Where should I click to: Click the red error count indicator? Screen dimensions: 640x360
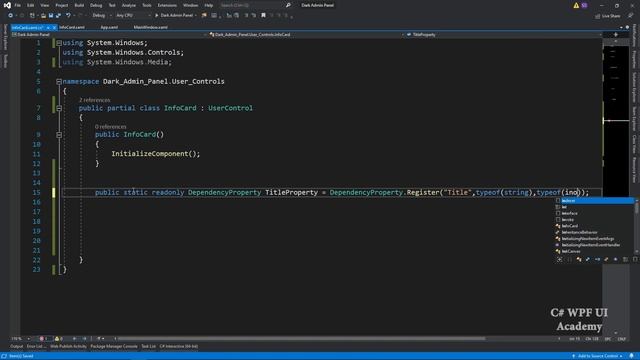[x=43, y=338]
